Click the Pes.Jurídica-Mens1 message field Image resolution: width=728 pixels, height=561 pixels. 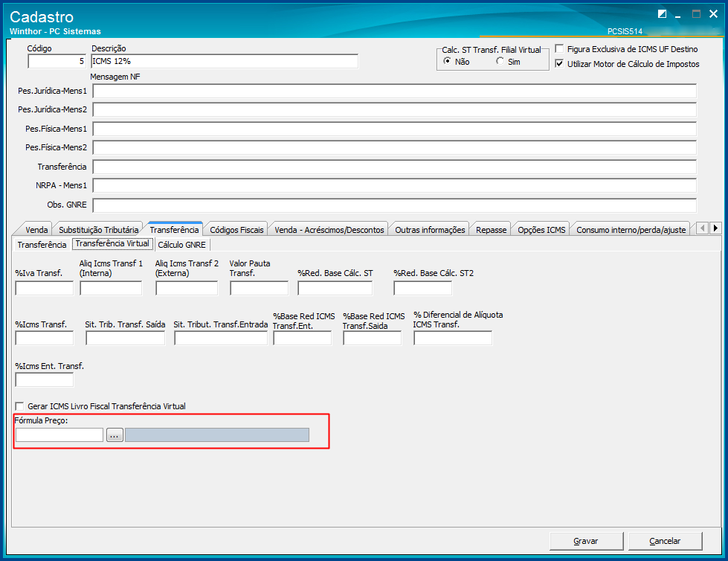395,91
